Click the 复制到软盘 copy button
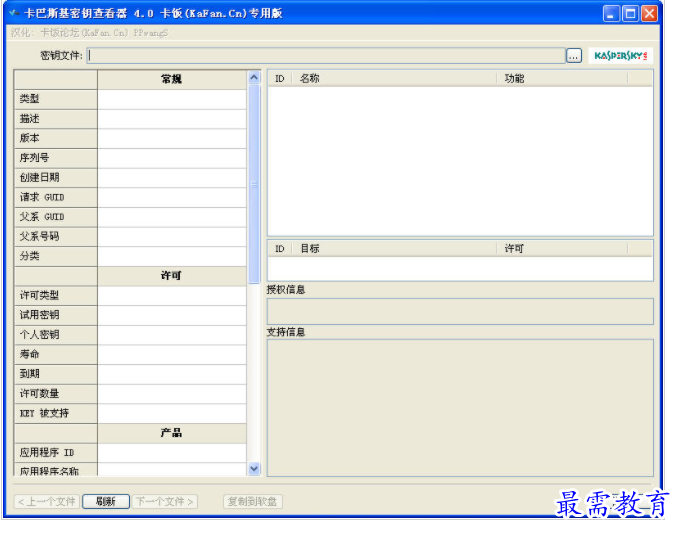Screen dimensions: 678x535 (x=253, y=502)
